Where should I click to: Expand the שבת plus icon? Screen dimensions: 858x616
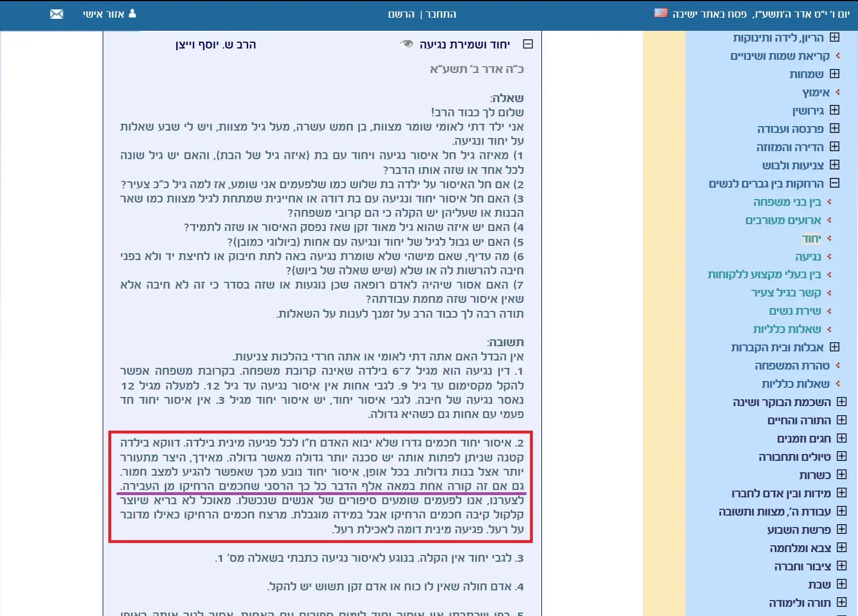coord(841,584)
